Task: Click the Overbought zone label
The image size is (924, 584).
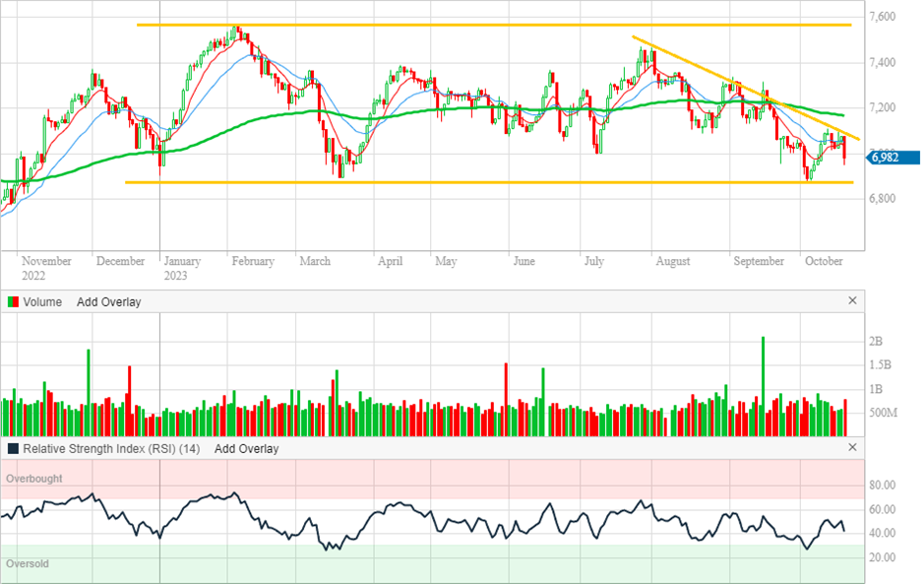Action: (x=34, y=479)
